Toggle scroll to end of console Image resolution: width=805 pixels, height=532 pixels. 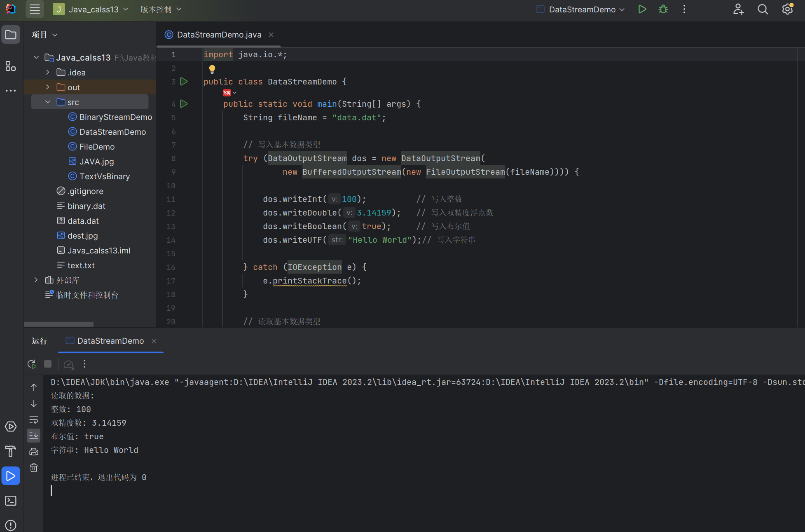34,436
